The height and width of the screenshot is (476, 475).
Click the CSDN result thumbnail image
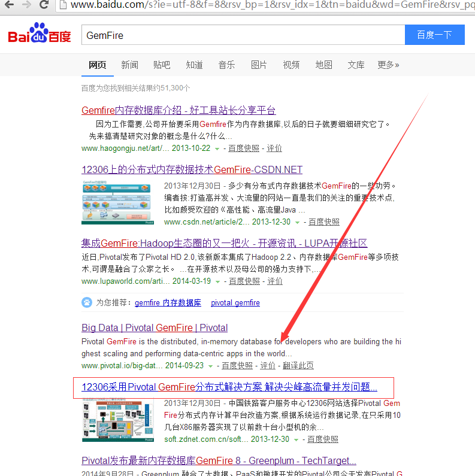coord(118,202)
